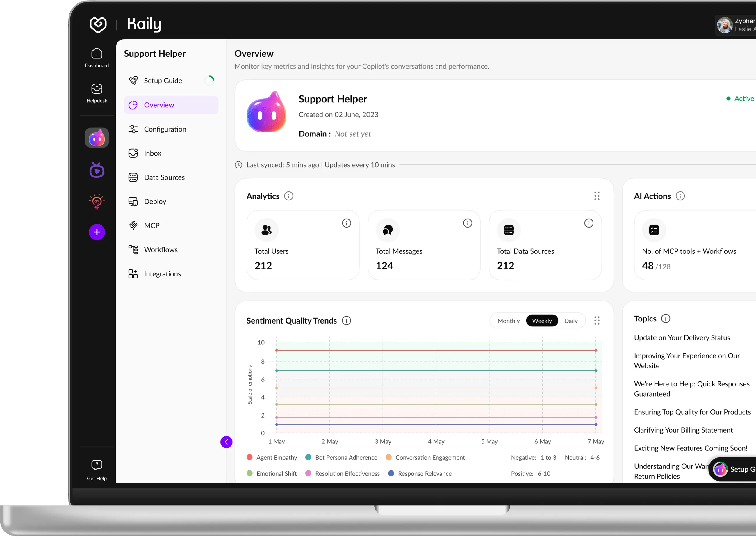This screenshot has height=540, width=756.
Task: Click the purple plus add button
Action: (97, 232)
